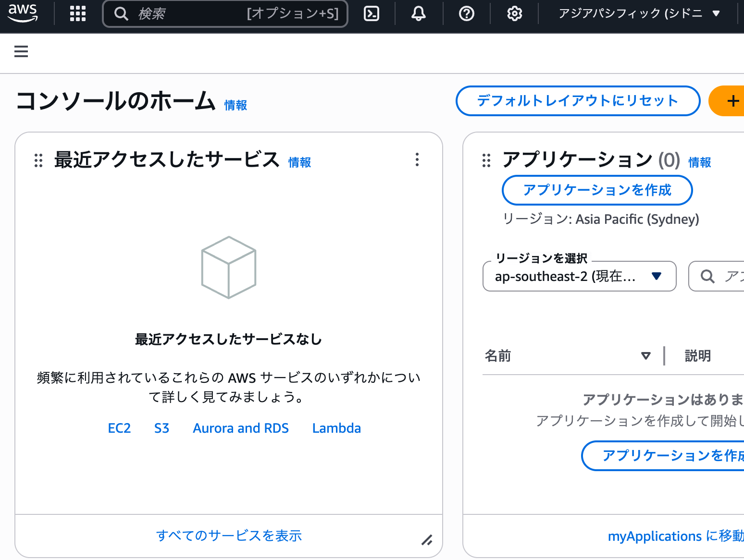
Task: Go to myApplications に移動 link
Action: [676, 536]
